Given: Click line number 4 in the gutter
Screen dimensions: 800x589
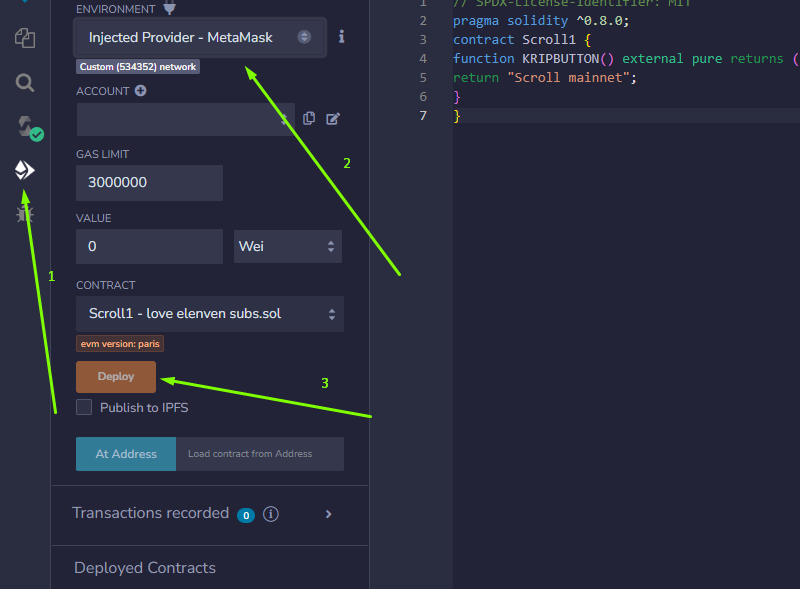Looking at the screenshot, I should pyautogui.click(x=423, y=59).
